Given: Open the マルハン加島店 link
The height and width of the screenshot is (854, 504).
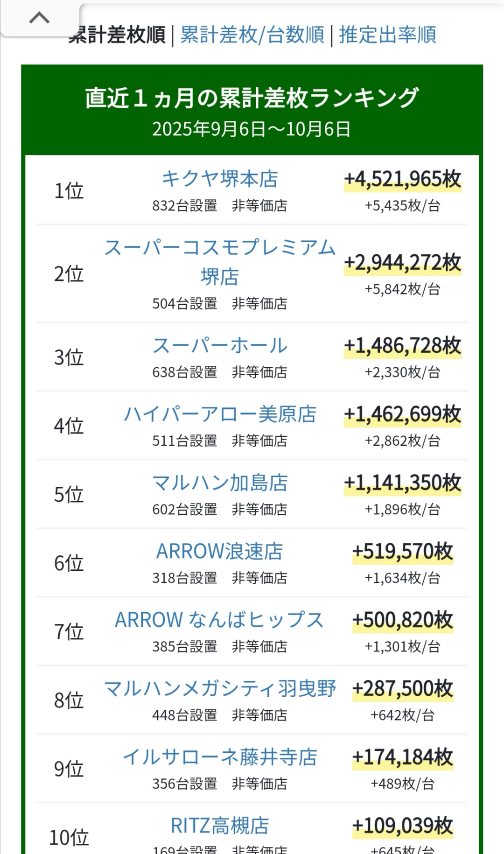Looking at the screenshot, I should click(x=220, y=483).
